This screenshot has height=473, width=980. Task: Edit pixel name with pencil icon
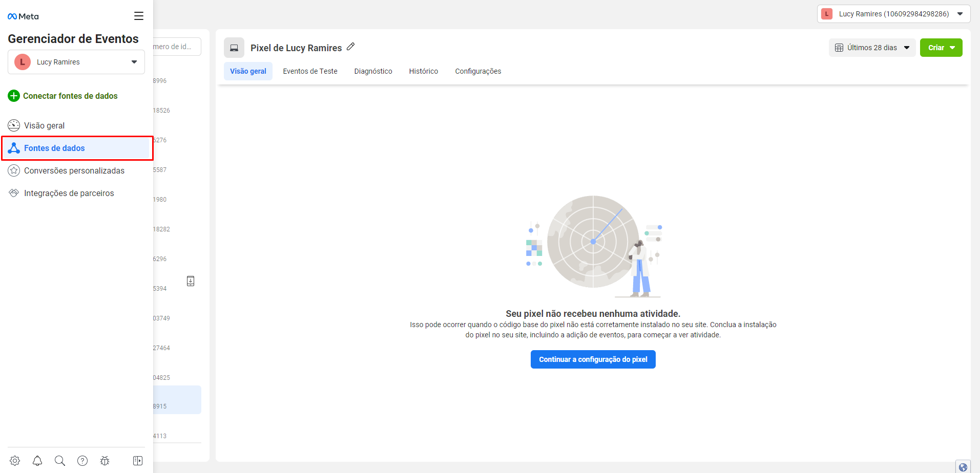click(350, 47)
